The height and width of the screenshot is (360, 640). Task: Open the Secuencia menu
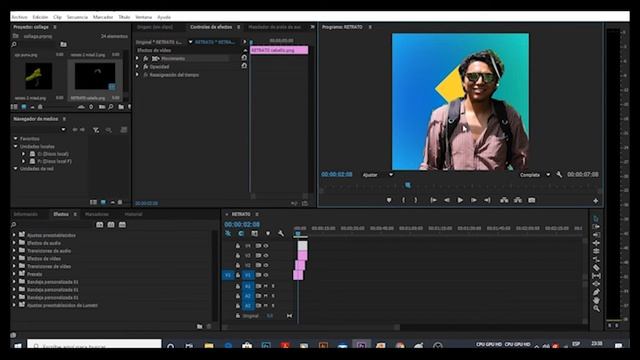[77, 17]
